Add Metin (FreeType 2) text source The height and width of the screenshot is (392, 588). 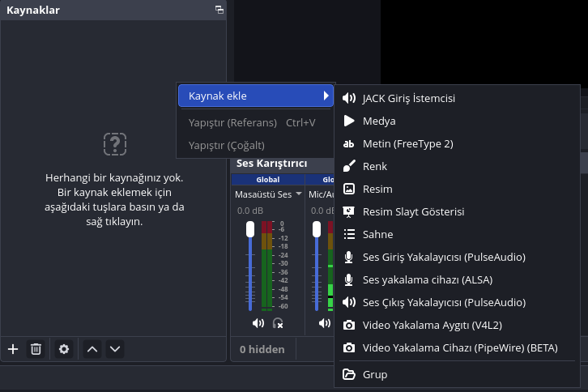[x=457, y=143]
